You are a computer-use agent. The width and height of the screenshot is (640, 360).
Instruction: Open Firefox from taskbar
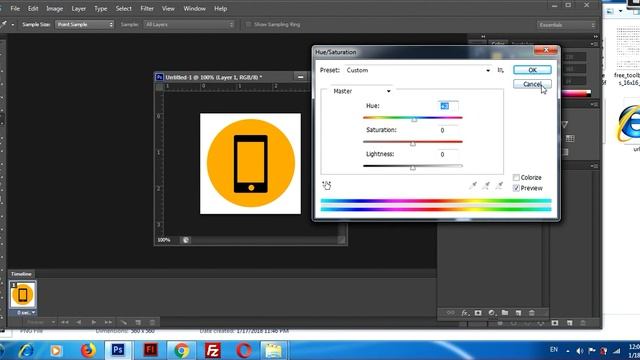(x=87, y=351)
